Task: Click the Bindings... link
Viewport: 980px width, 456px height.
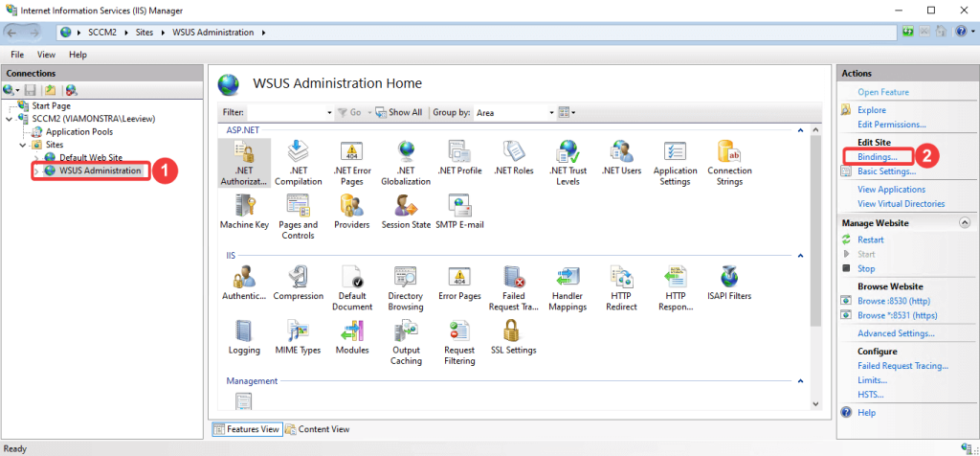Action: tap(877, 156)
